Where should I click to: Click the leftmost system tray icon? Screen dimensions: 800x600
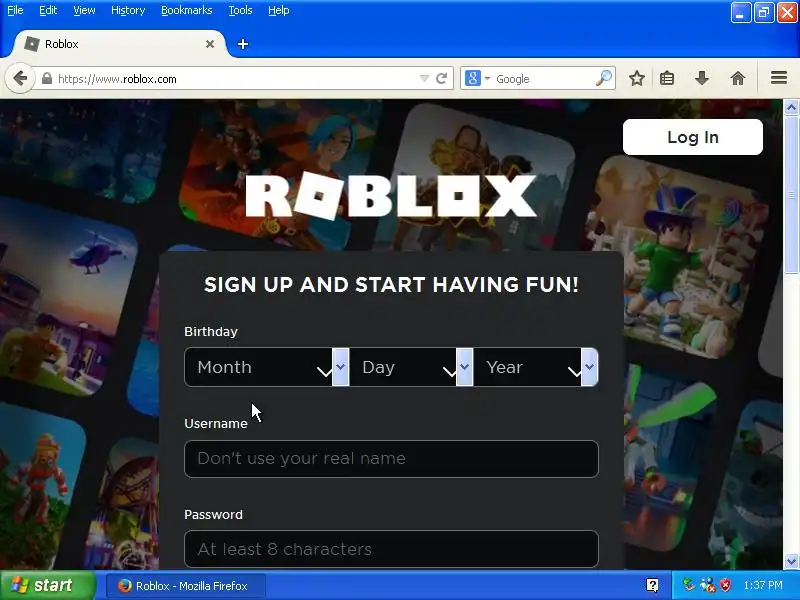689,585
